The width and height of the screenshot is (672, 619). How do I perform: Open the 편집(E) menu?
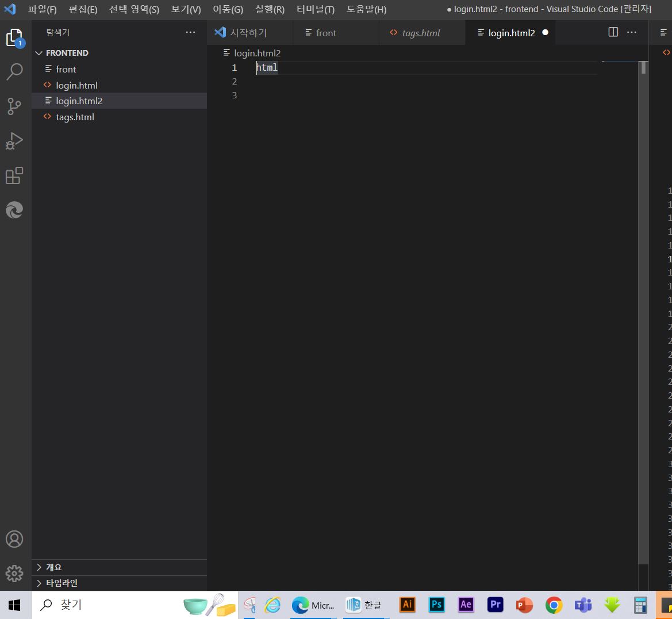pyautogui.click(x=83, y=9)
